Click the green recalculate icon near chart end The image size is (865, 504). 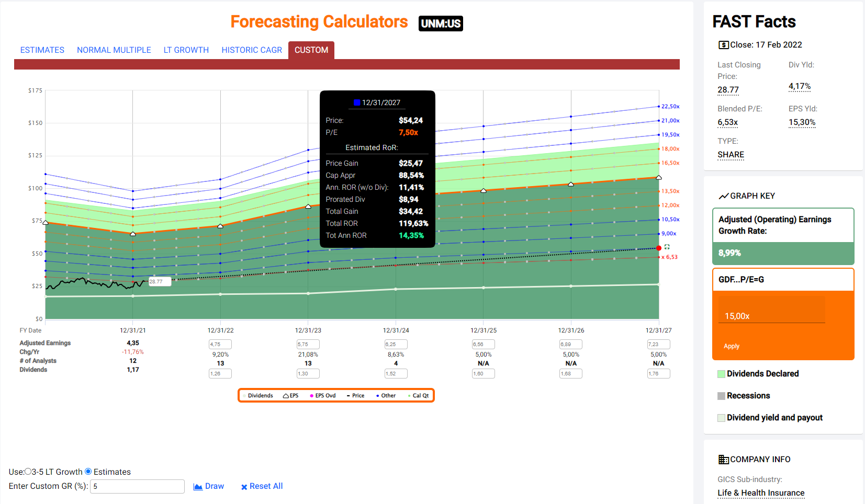pos(667,247)
